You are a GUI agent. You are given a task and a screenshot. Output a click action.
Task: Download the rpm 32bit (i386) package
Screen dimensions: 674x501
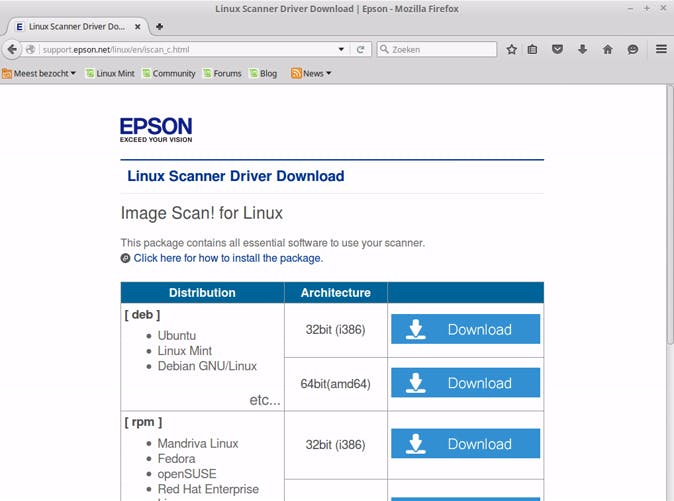click(466, 444)
